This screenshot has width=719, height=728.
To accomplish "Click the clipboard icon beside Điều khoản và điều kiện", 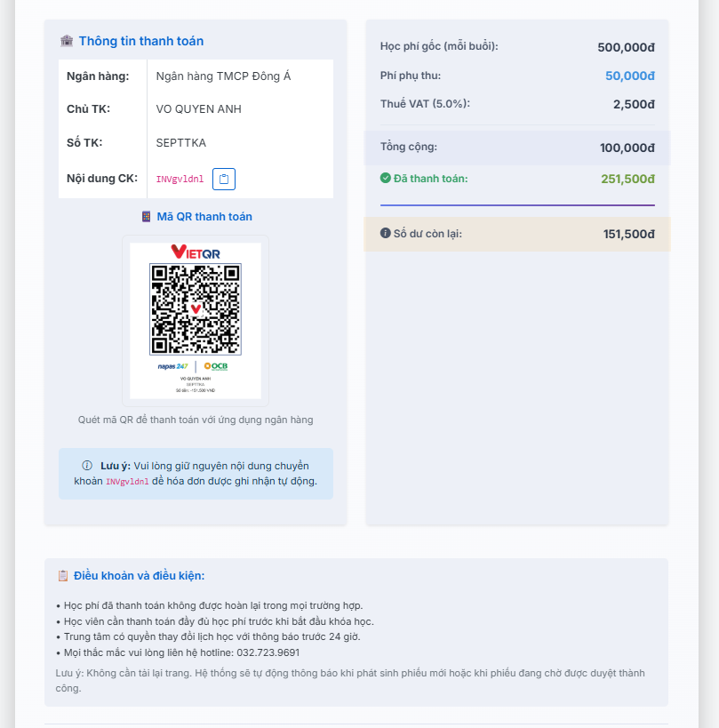I will point(63,576).
